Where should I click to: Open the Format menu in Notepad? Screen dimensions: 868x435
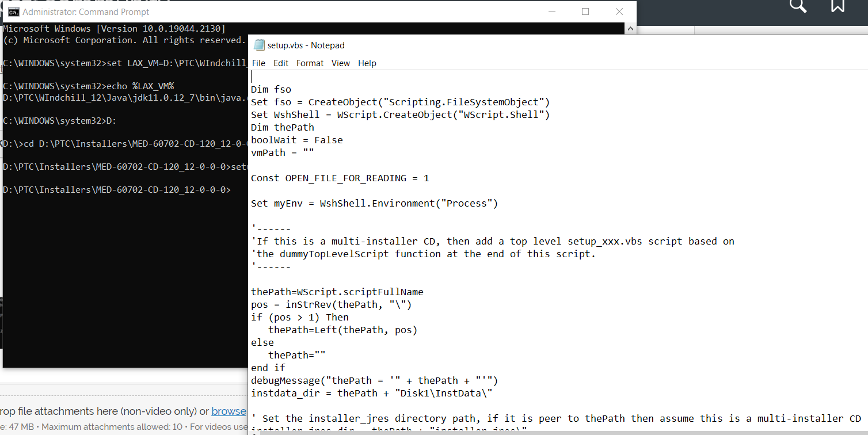tap(310, 63)
